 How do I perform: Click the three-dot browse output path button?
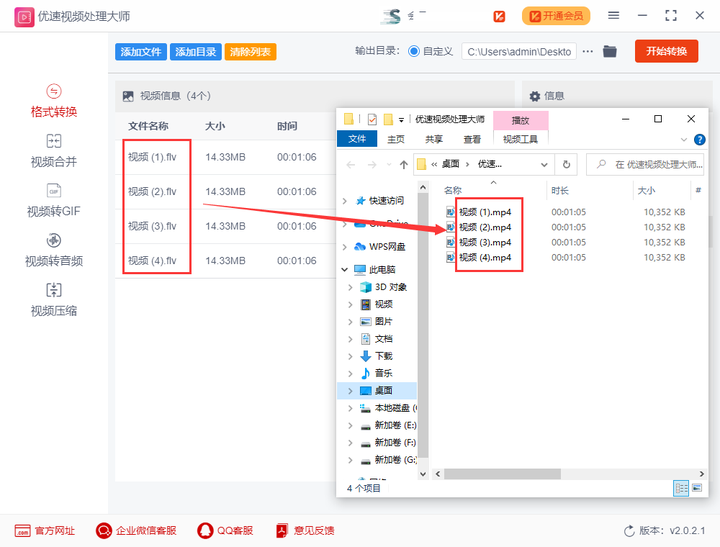click(588, 51)
